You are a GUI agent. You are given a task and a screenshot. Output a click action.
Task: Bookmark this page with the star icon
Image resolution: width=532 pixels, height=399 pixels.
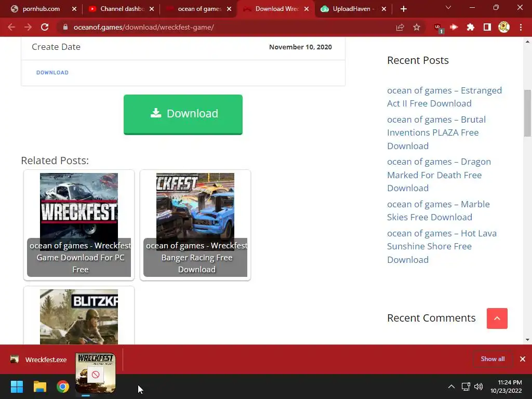(417, 27)
